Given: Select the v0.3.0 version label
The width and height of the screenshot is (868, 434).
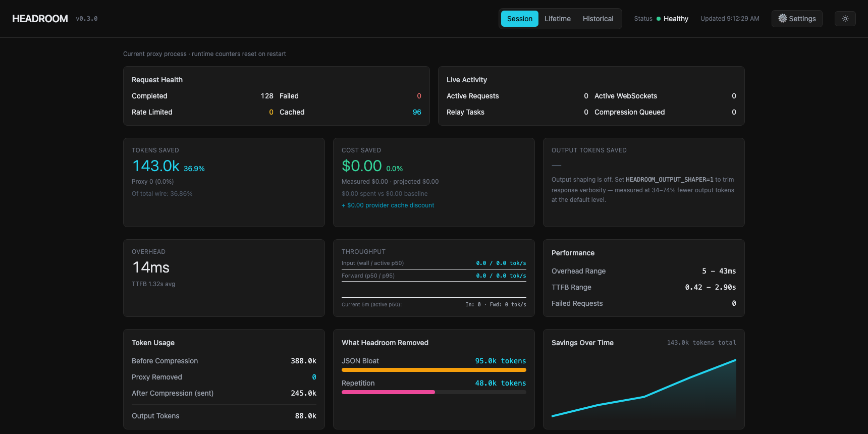Looking at the screenshot, I should click(x=87, y=19).
